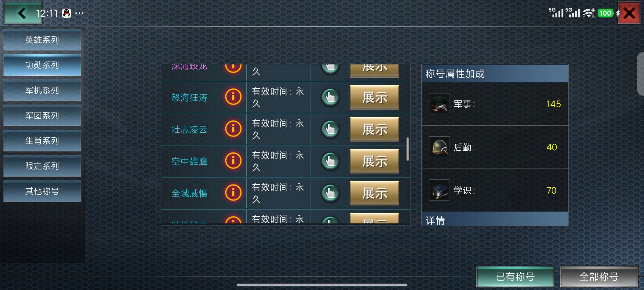Image resolution: width=644 pixels, height=290 pixels.
Task: Tap the military 军事 attribute icon
Action: tap(439, 104)
